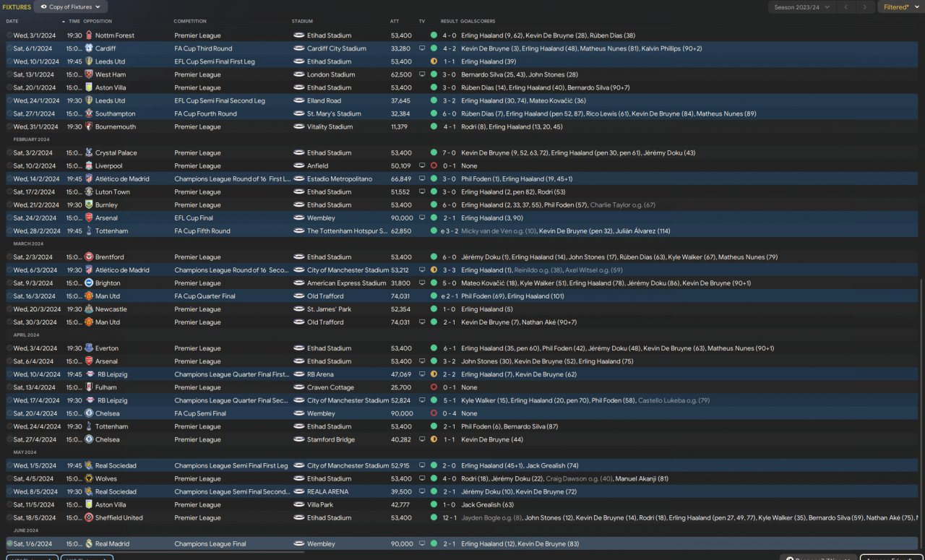Screen dimensions: 925x560
Task: Click the Wolves club badge
Action: [89, 478]
